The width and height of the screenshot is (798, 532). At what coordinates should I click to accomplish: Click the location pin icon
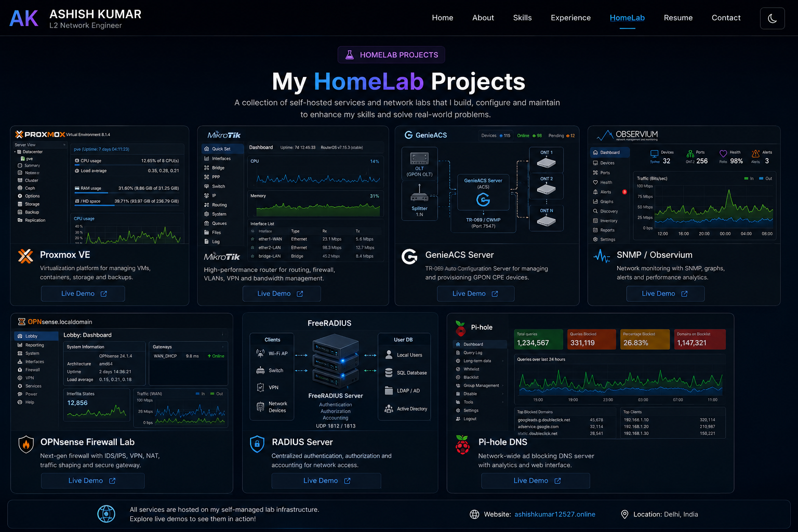point(624,514)
